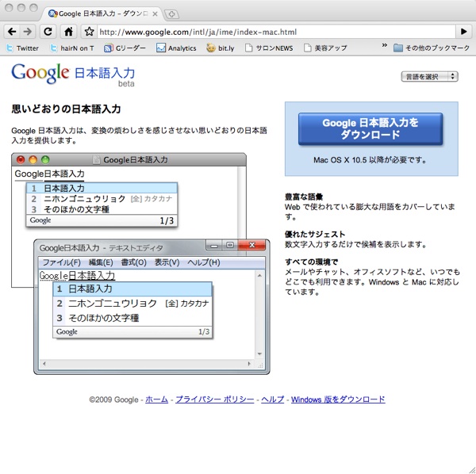Open the hairN on T bookmark
476x474 pixels.
click(72, 48)
